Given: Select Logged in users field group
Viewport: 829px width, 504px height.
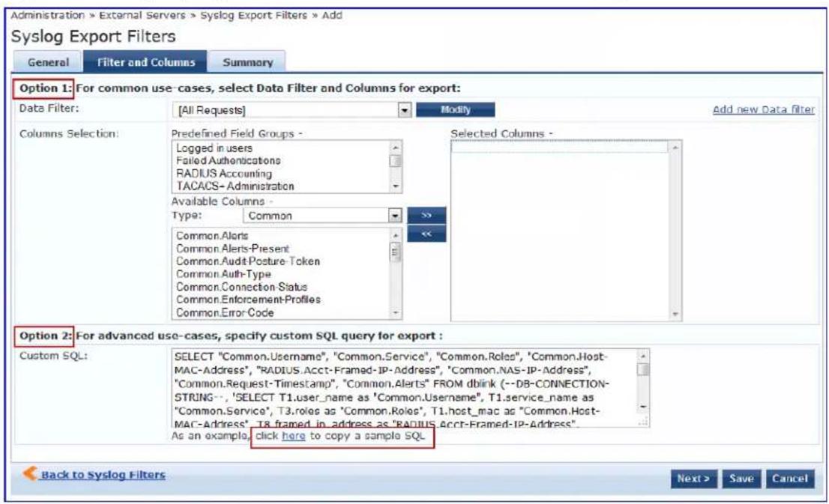Looking at the screenshot, I should pyautogui.click(x=214, y=148).
